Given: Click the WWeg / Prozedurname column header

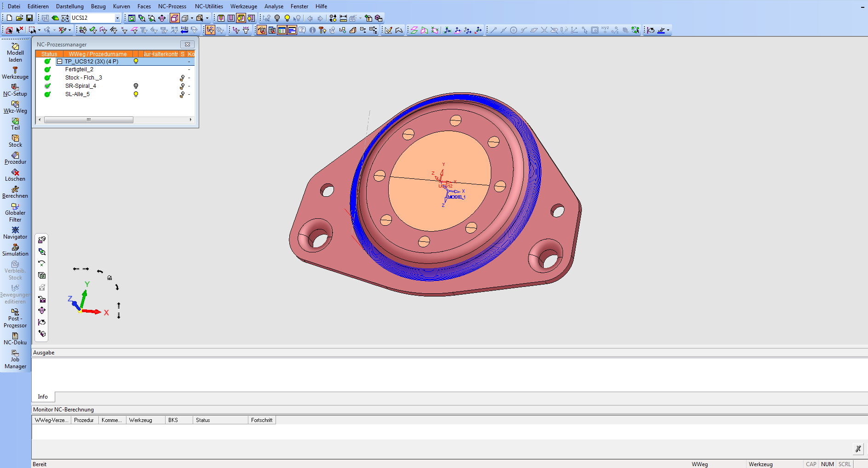Looking at the screenshot, I should (98, 54).
